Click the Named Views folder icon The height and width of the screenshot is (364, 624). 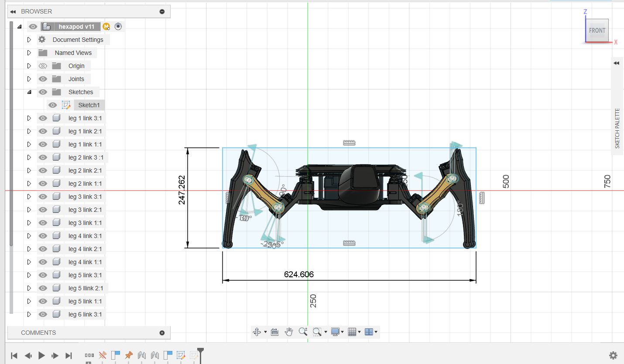coord(42,53)
